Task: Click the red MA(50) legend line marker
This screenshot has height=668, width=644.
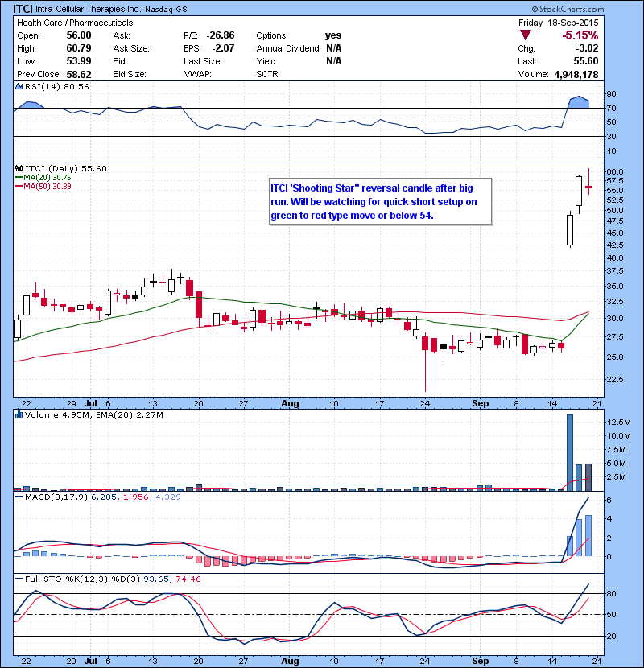Action: click(19, 187)
